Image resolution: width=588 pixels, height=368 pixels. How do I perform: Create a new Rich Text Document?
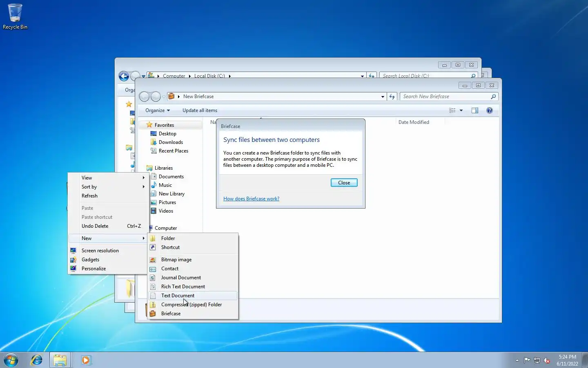click(193, 287)
